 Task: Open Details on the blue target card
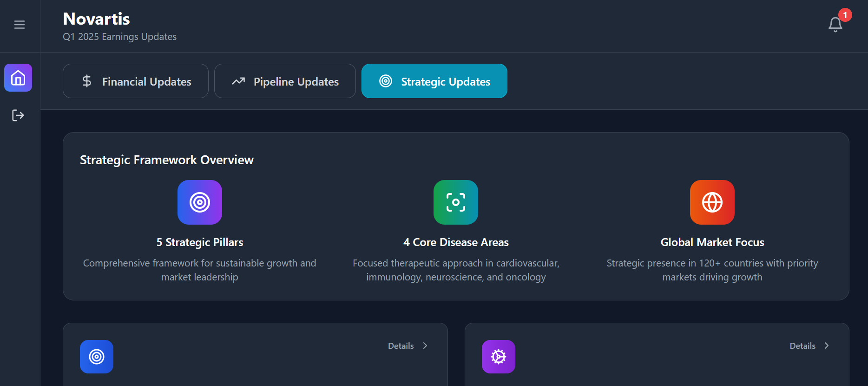(408, 346)
